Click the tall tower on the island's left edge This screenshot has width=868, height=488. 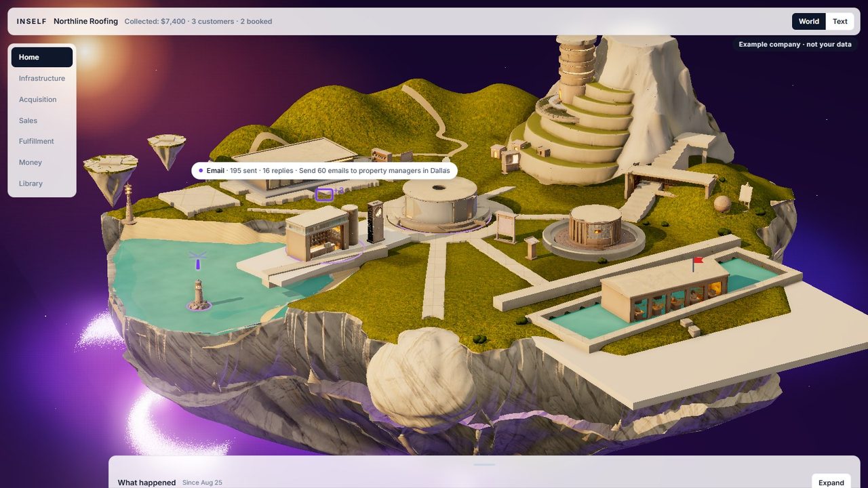pos(129,203)
